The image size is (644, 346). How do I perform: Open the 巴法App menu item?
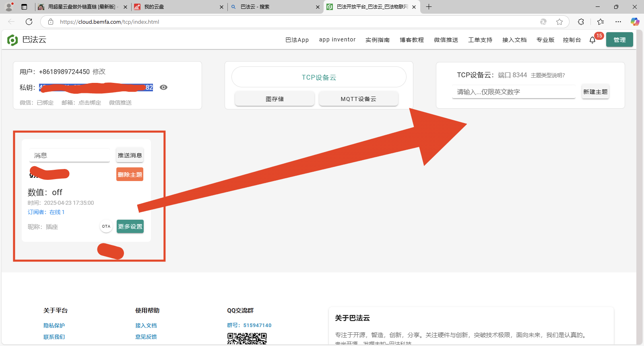click(x=297, y=40)
